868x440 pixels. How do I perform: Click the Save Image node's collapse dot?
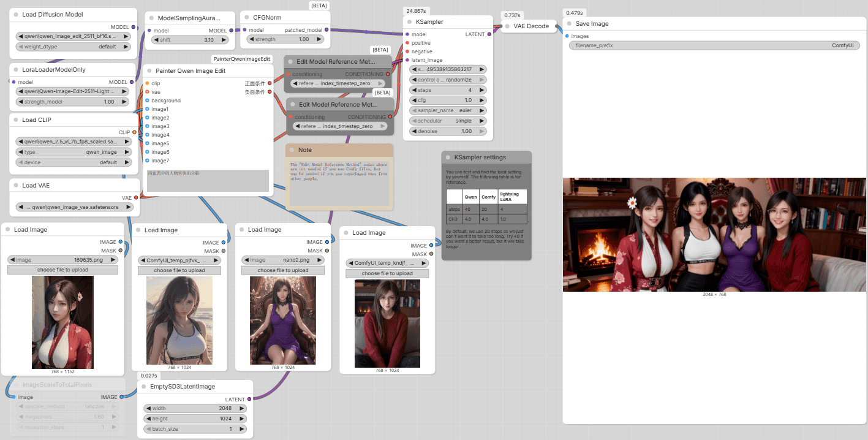coord(570,24)
